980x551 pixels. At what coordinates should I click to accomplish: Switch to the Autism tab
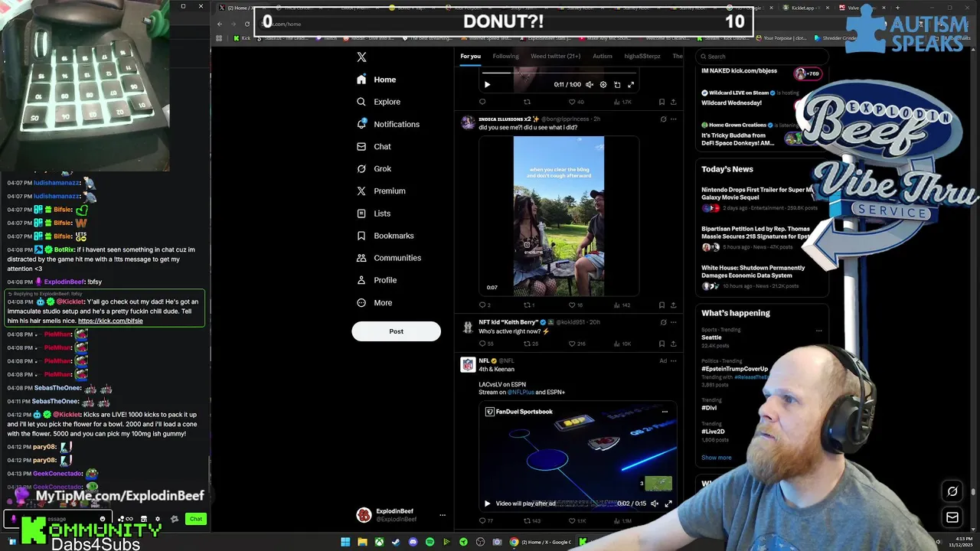point(603,56)
